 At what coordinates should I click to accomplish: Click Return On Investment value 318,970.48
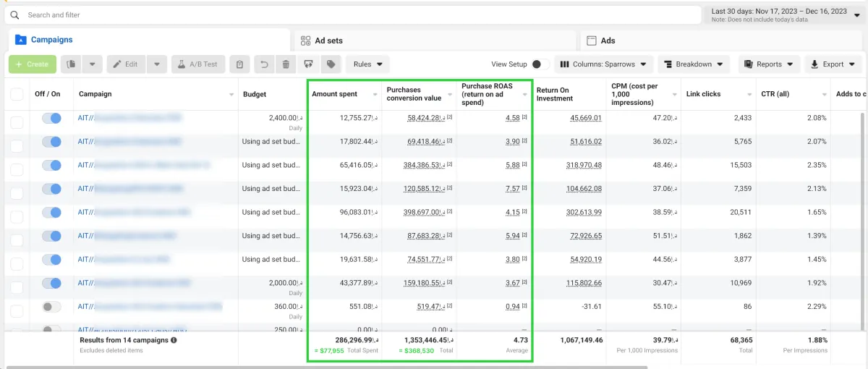click(586, 165)
